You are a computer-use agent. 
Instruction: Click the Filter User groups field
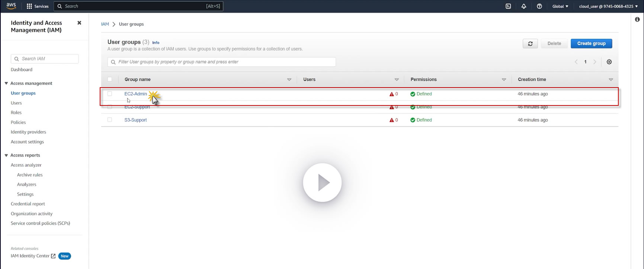[222, 62]
